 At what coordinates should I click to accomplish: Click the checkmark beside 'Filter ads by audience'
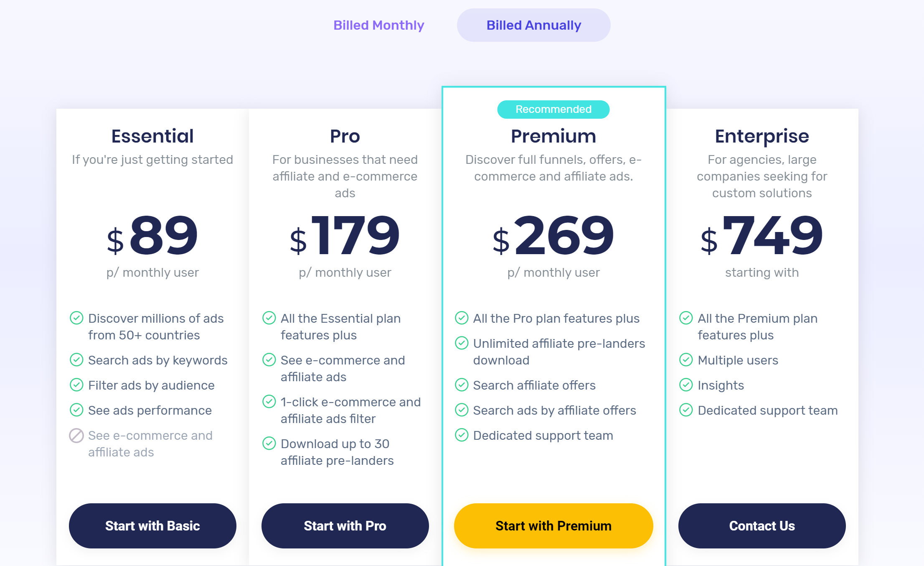click(76, 385)
